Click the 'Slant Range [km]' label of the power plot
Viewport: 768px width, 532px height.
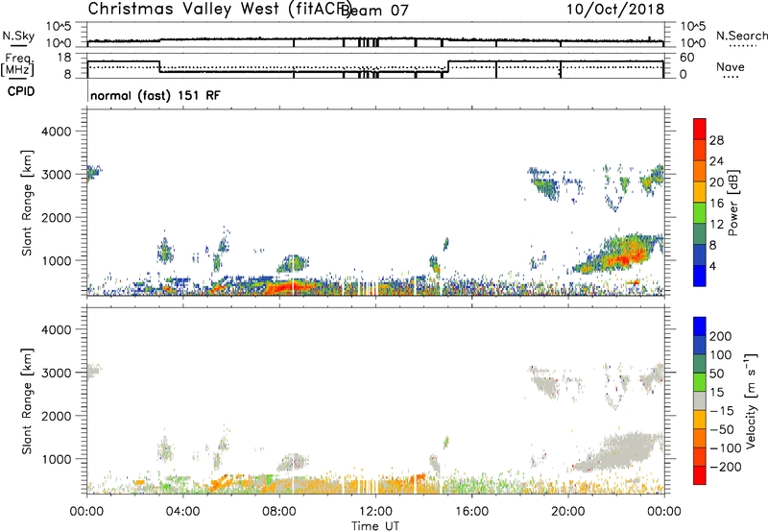tap(27, 203)
